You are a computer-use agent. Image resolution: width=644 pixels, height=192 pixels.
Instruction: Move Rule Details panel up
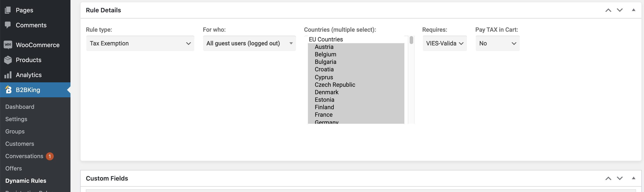[608, 10]
